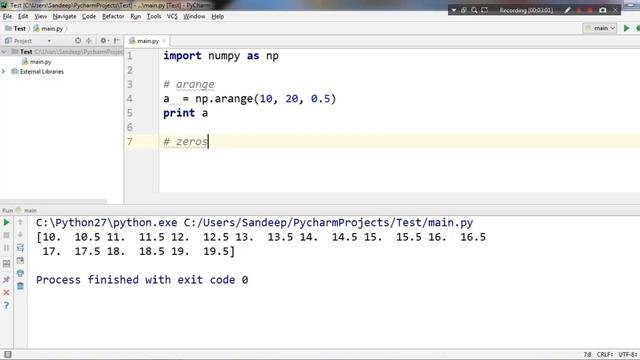640x360 pixels.
Task: Click green Run button in toolbar
Action: click(x=627, y=28)
